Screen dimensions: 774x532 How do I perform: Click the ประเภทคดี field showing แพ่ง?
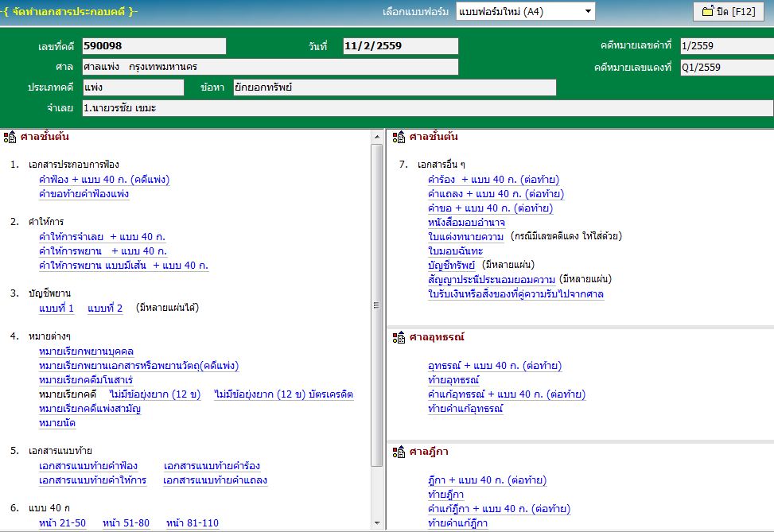[x=133, y=87]
